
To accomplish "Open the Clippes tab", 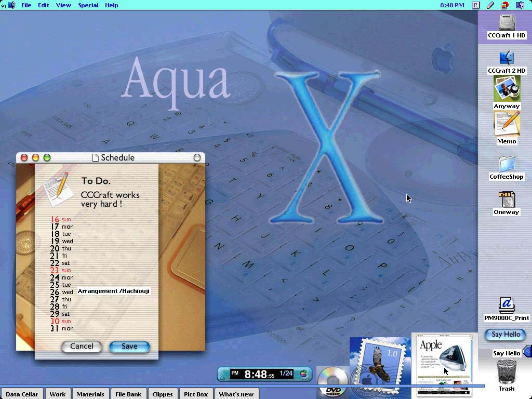I will [x=163, y=394].
